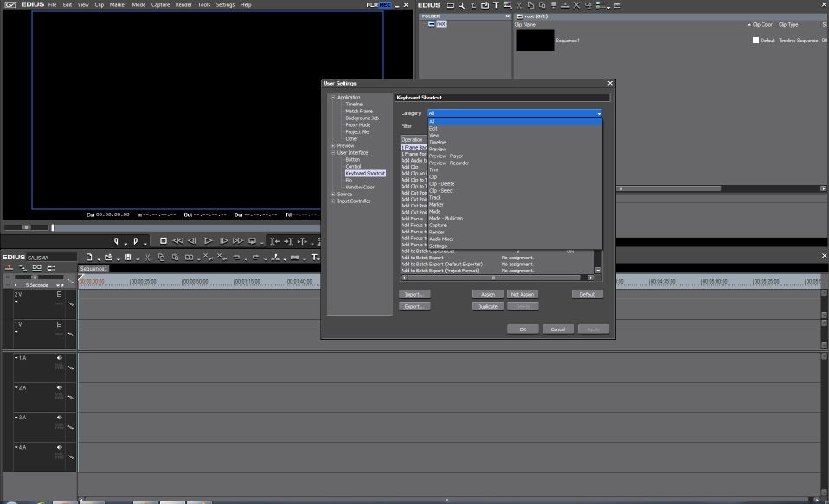Expand track 1A disclosure triangle
This screenshot has height=504, width=829.
[16, 358]
